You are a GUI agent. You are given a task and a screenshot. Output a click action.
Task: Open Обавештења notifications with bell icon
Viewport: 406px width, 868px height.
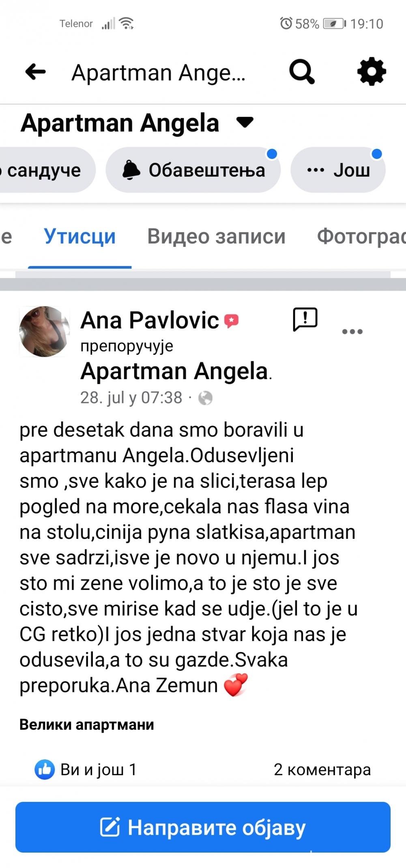(193, 170)
